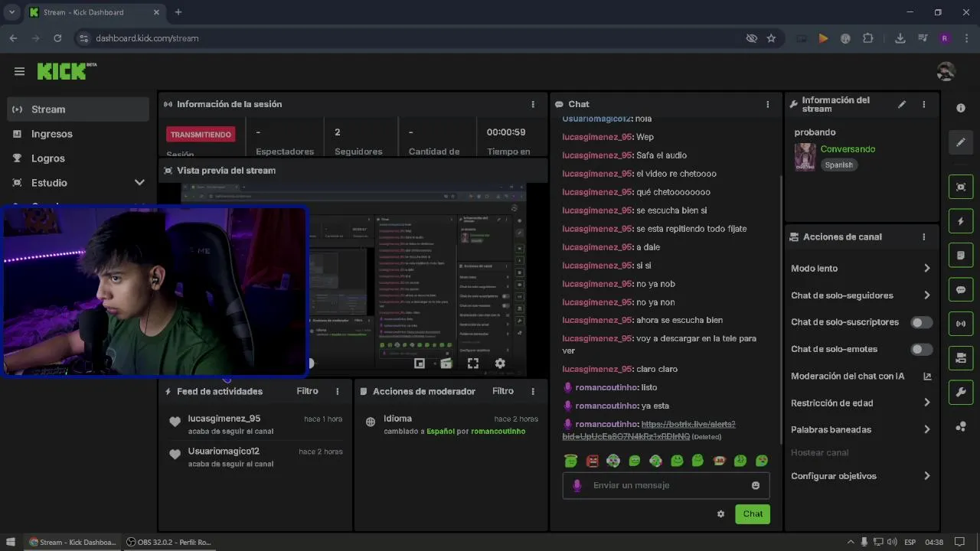Open chat settings gear beside Chat button
The width and height of the screenshot is (980, 551).
tap(720, 514)
